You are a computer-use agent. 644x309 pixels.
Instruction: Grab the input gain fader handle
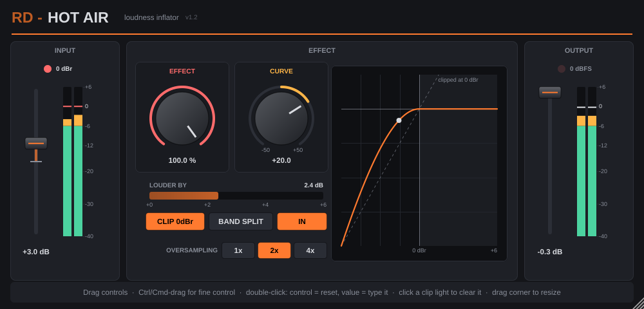pos(36,143)
